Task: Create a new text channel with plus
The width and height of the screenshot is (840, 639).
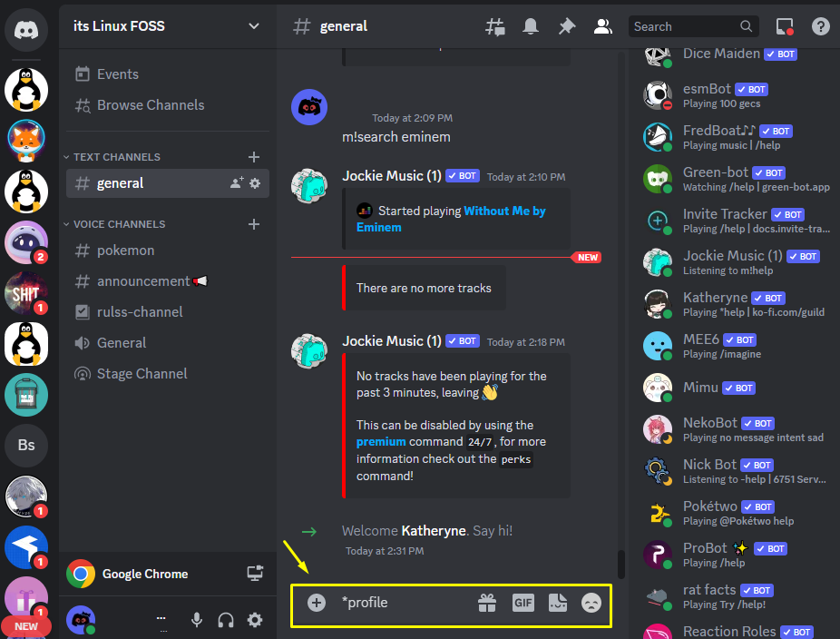Action: pos(254,157)
